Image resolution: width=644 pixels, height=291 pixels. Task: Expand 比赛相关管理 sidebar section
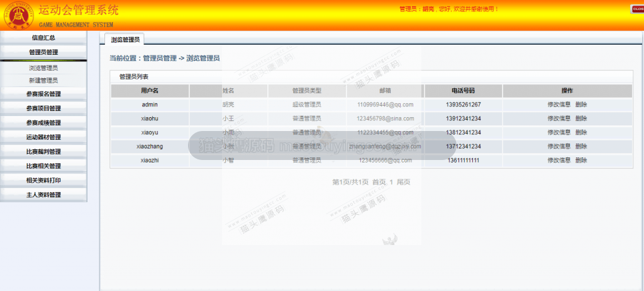[x=43, y=166]
